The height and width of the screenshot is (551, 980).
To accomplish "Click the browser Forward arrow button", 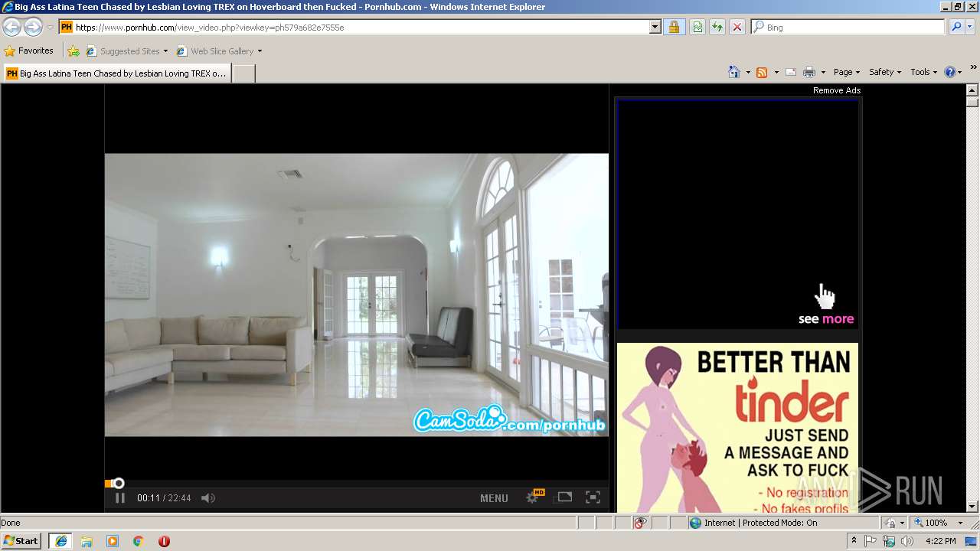I will point(33,28).
